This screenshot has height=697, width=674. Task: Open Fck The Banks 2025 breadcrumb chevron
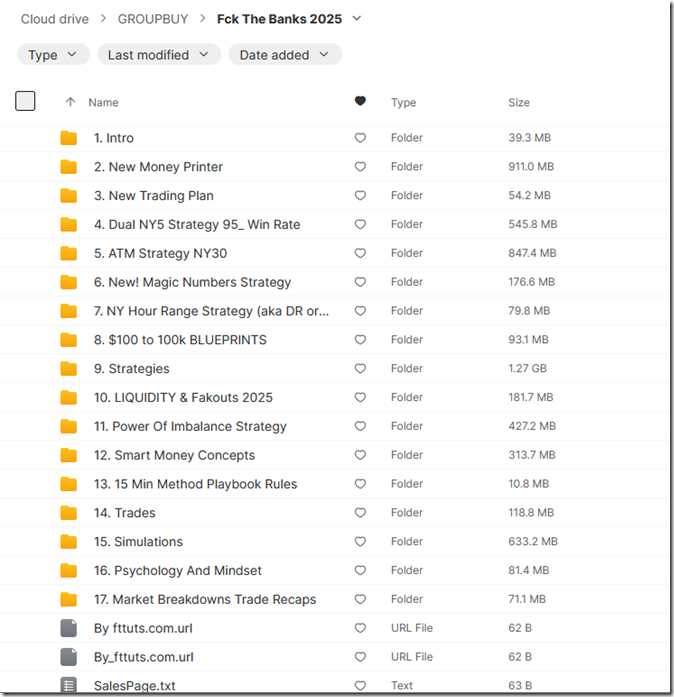click(x=357, y=19)
